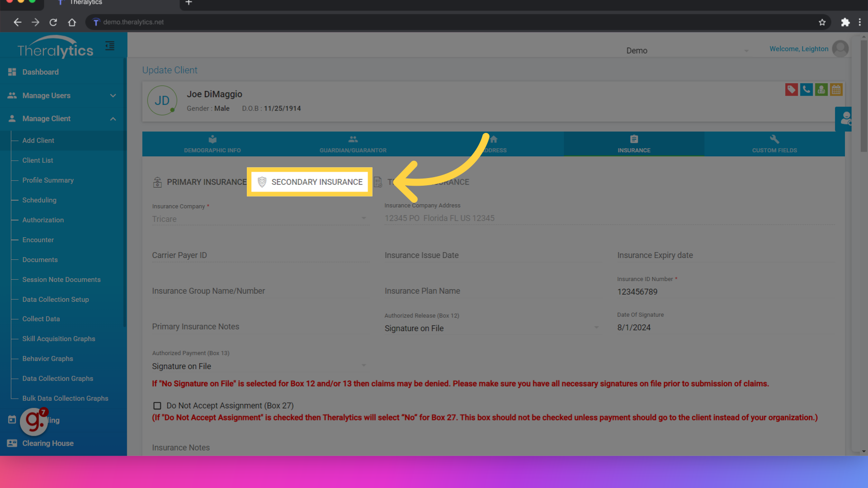Open Authorized Release (Box 12) dropdown
Viewport: 868px width, 488px height.
(x=493, y=328)
